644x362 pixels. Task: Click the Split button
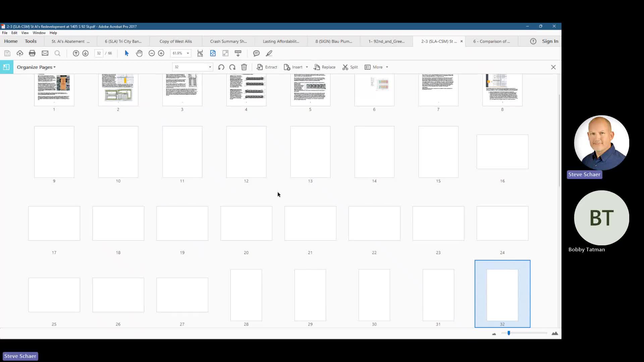(x=350, y=67)
